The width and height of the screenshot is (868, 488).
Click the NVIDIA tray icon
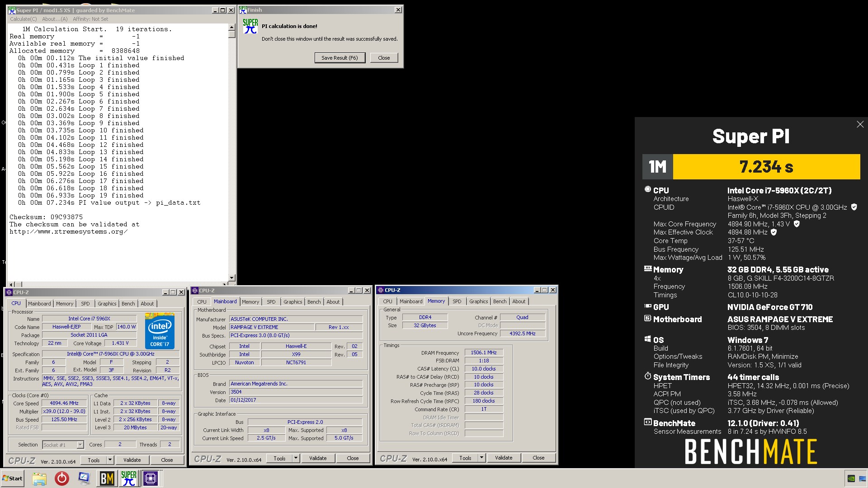click(851, 478)
